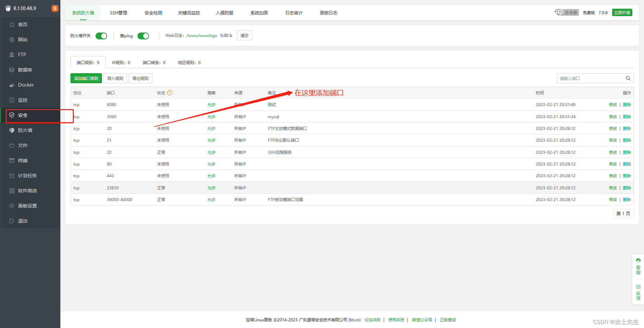Click the orange notification badge 5
644x328 pixels.
click(x=55, y=8)
